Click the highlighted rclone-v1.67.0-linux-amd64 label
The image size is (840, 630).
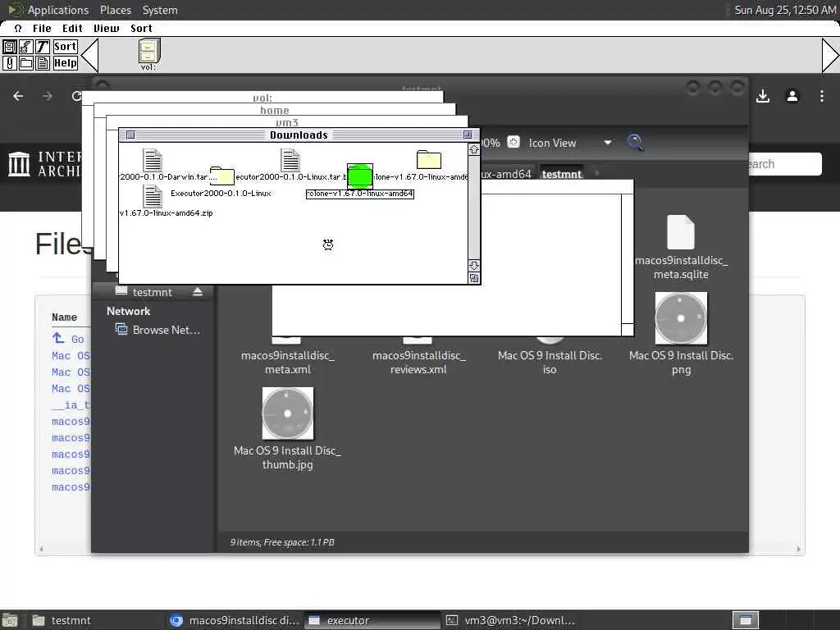[360, 194]
